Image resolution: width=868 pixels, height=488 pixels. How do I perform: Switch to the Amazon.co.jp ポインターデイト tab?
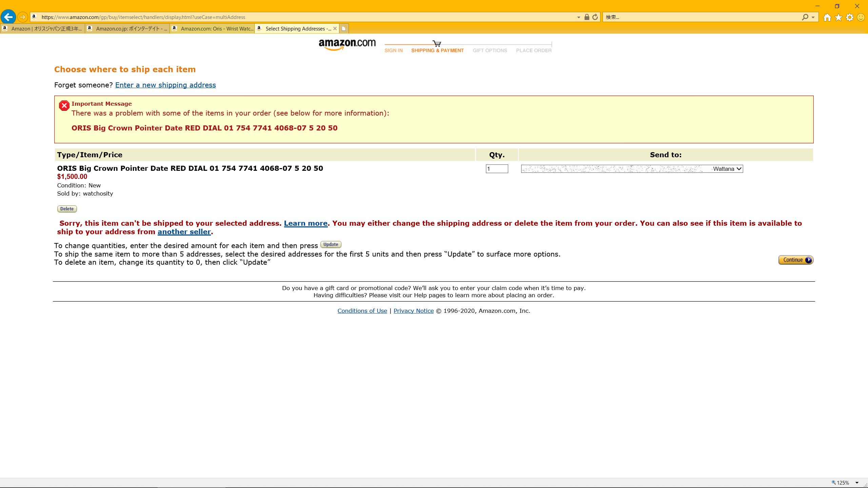[127, 28]
